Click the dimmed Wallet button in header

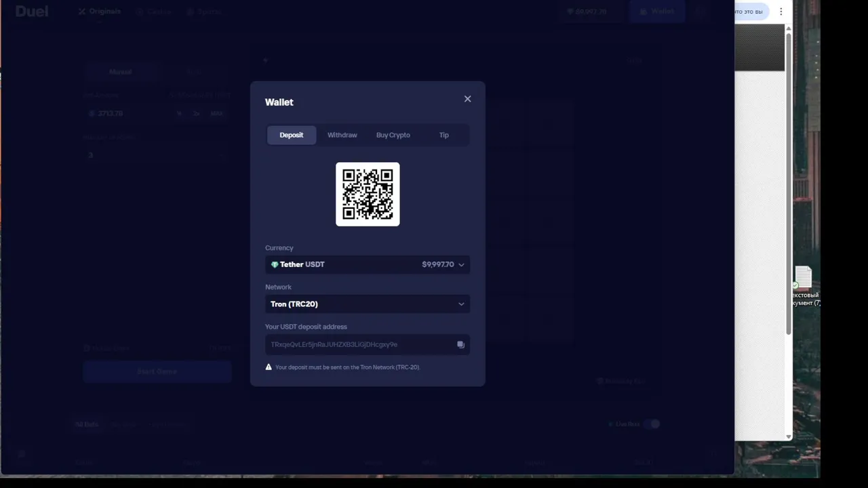(656, 12)
